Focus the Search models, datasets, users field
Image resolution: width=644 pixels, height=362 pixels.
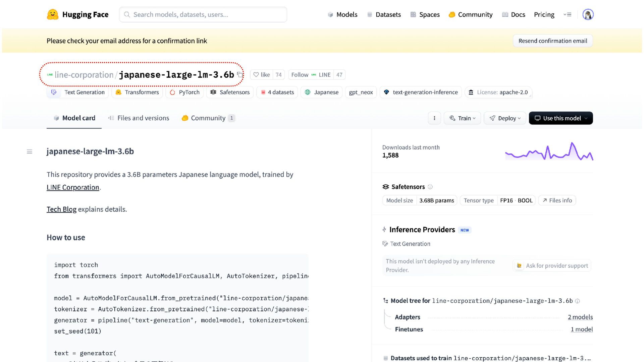203,14
